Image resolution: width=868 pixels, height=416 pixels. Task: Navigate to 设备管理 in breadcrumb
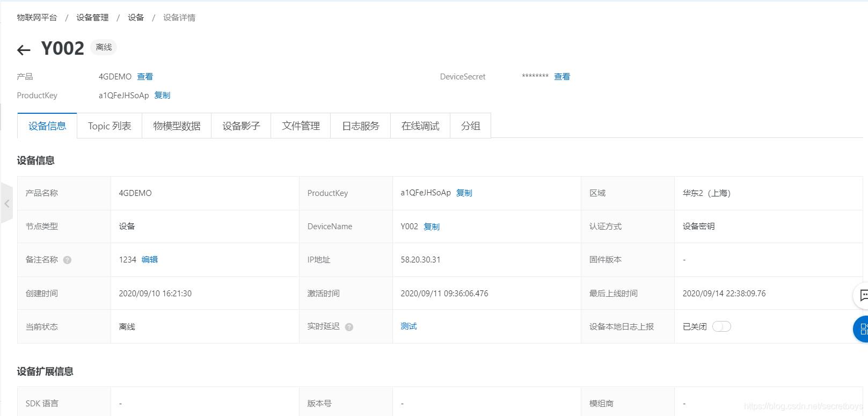(x=92, y=17)
